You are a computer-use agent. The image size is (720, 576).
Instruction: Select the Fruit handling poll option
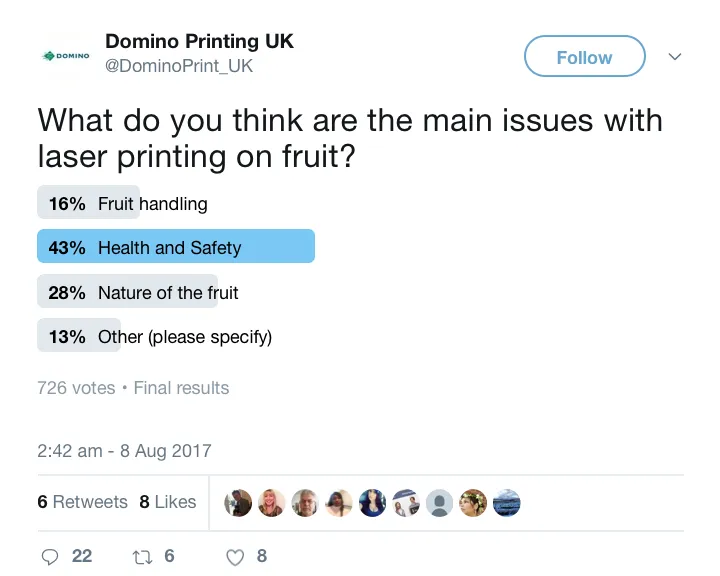152,204
